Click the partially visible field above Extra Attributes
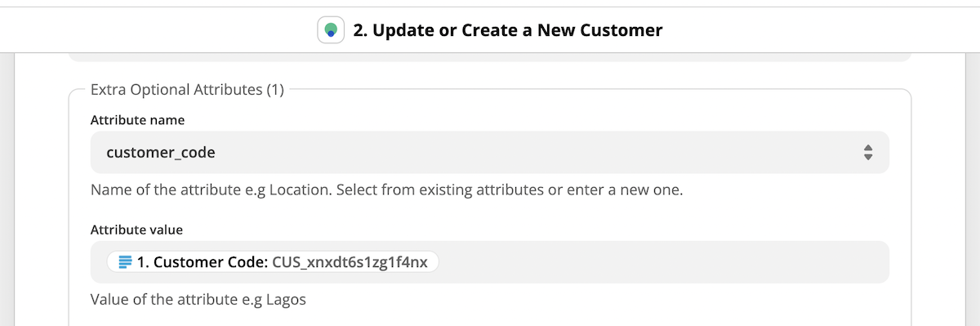The width and height of the screenshot is (980, 326). point(489,57)
